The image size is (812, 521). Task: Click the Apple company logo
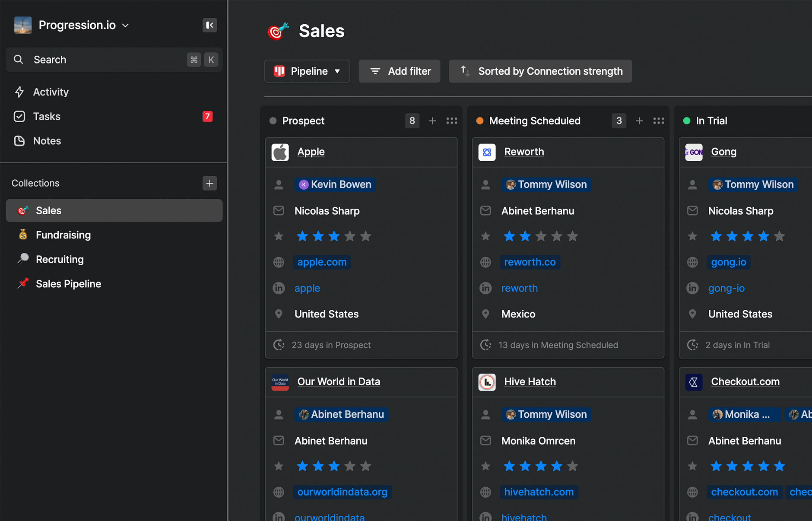(280, 152)
